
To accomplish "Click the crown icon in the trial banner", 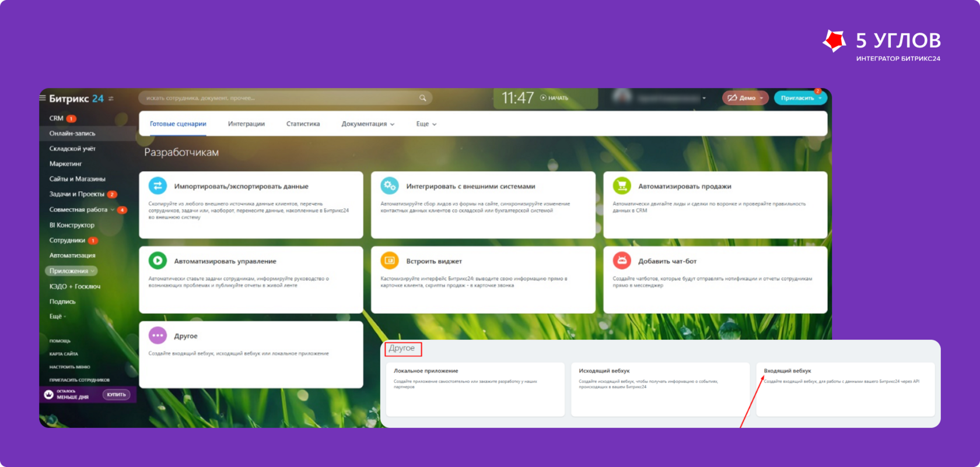I will point(49,395).
